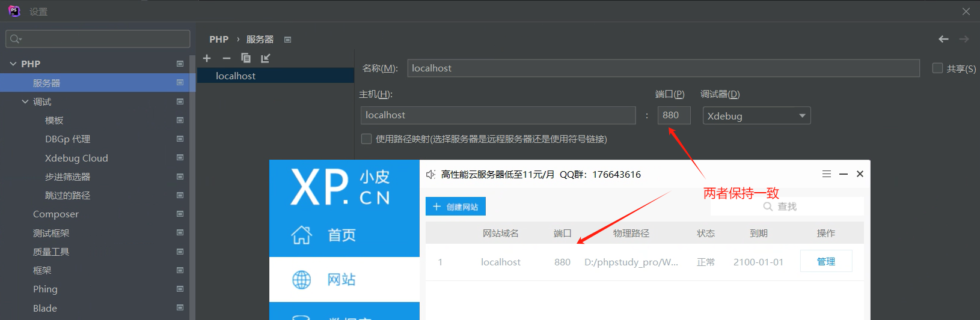980x320 pixels.
Task: Click project icon on 步进筛选器 row
Action: (180, 177)
